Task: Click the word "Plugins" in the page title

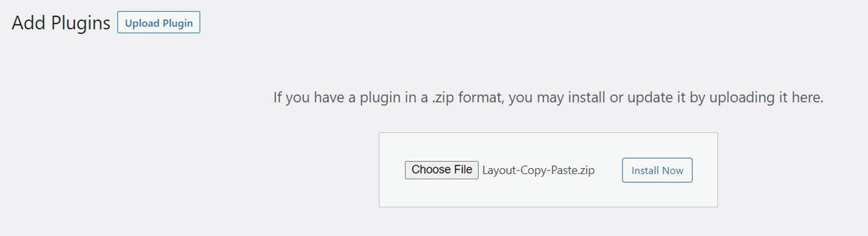Action: [81, 23]
